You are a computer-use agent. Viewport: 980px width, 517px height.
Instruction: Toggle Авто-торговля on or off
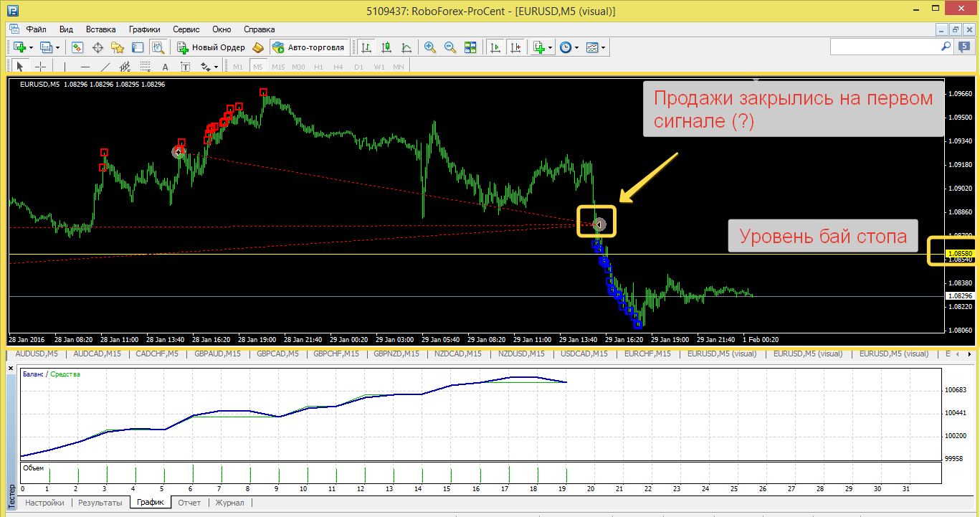(x=308, y=47)
